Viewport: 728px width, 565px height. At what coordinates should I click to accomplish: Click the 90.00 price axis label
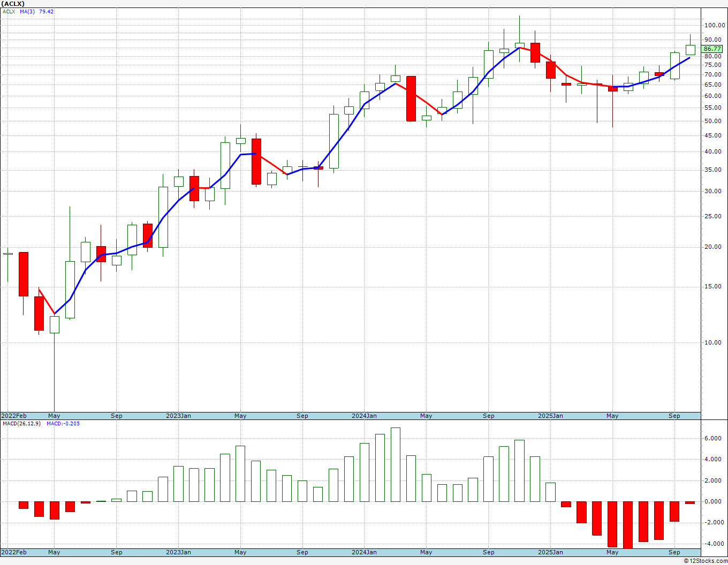coord(713,40)
